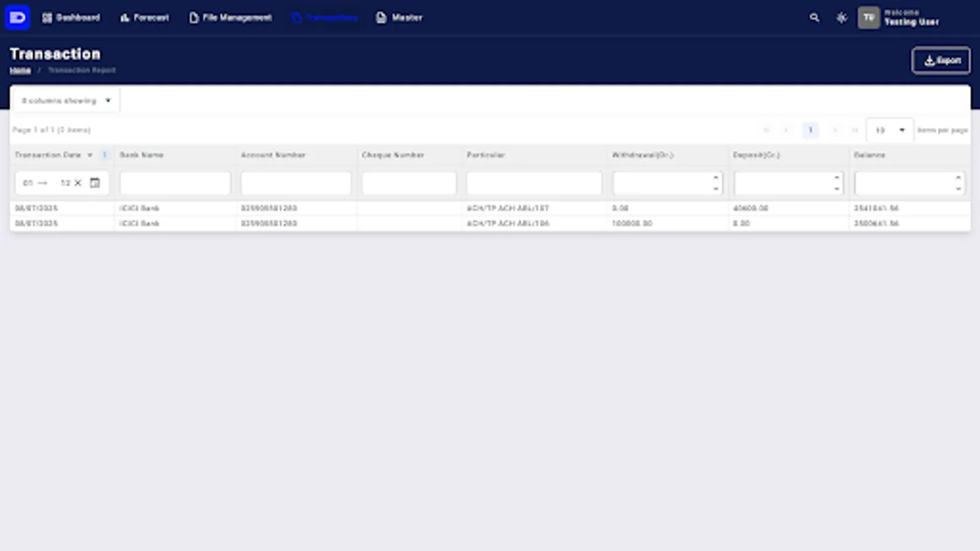Click the page count summary text
Viewport: 980px width, 551px height.
(x=51, y=130)
